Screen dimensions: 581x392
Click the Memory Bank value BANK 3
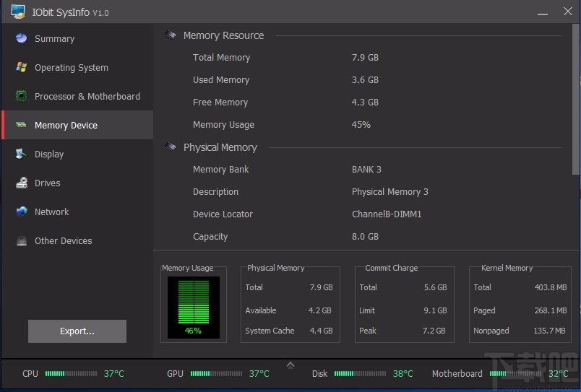(366, 169)
